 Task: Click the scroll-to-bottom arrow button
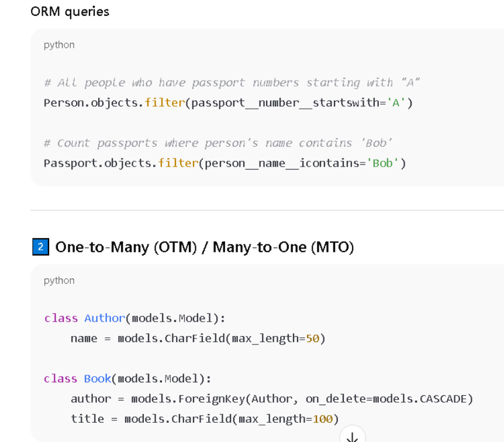(x=352, y=436)
